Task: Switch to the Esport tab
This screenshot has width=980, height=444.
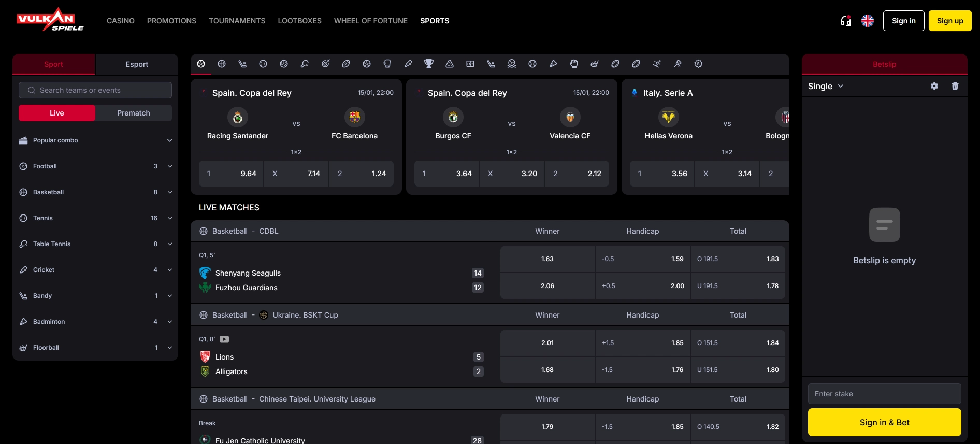Action: 137,64
